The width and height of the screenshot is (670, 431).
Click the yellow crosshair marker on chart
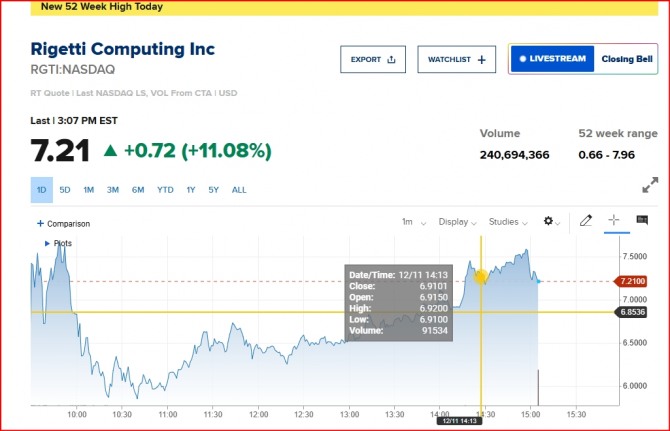point(481,277)
